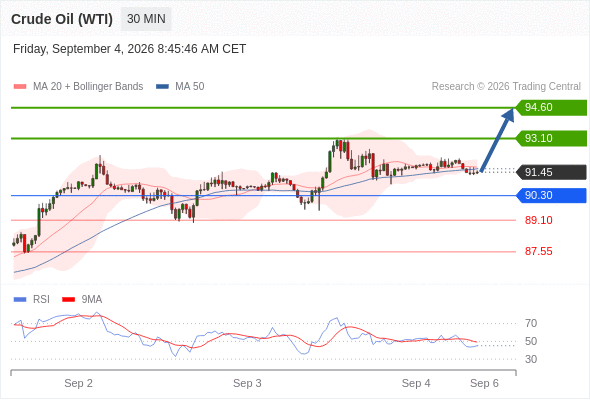Click the red 89.10 support level
Screen dimensions: 590x400
pyautogui.click(x=538, y=220)
